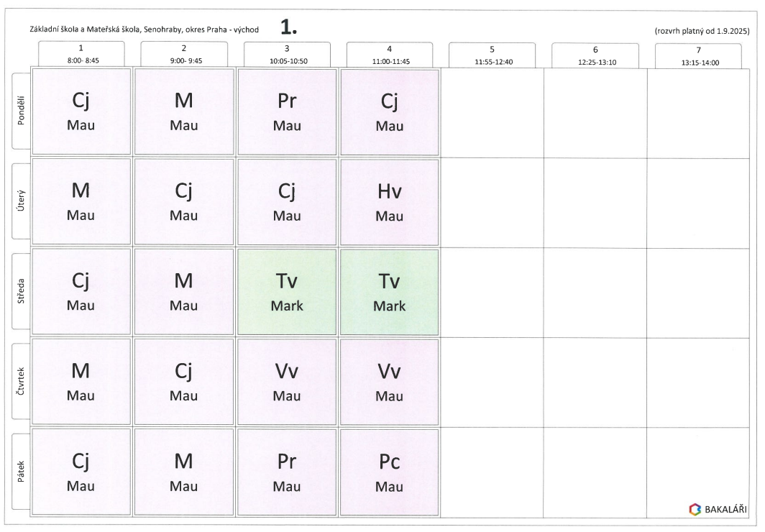Image resolution: width=765 pixels, height=532 pixels.
Task: Select period 7 header 13:15-14:00
Action: tap(698, 56)
